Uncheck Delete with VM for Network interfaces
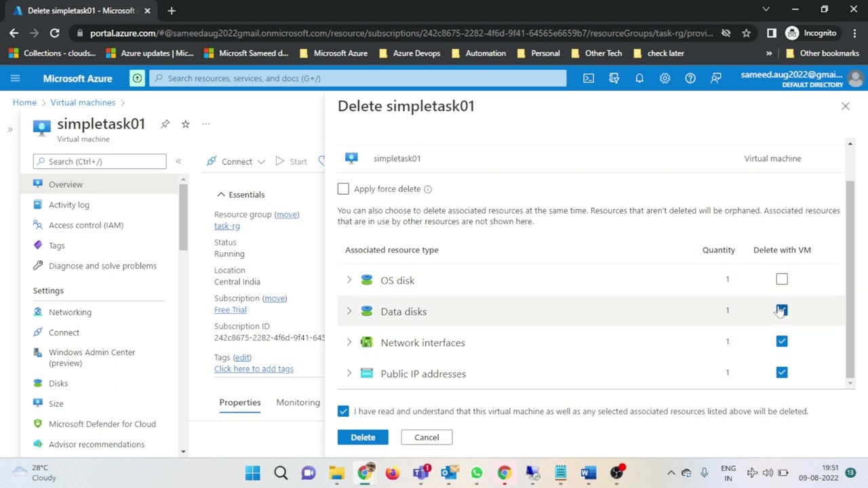Image resolution: width=868 pixels, height=488 pixels. [782, 342]
